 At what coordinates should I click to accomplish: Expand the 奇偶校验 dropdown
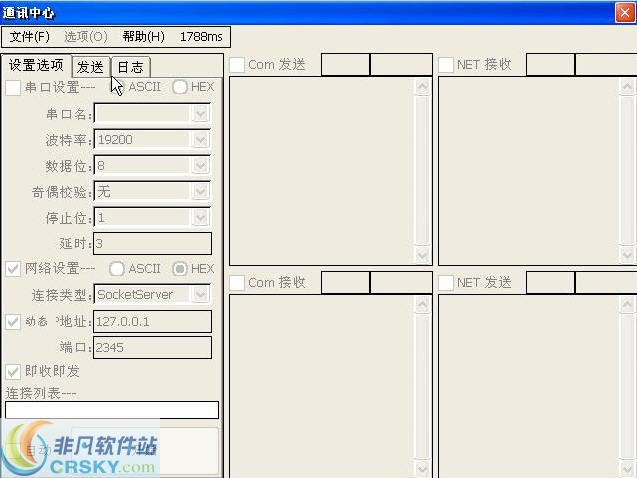[201, 192]
